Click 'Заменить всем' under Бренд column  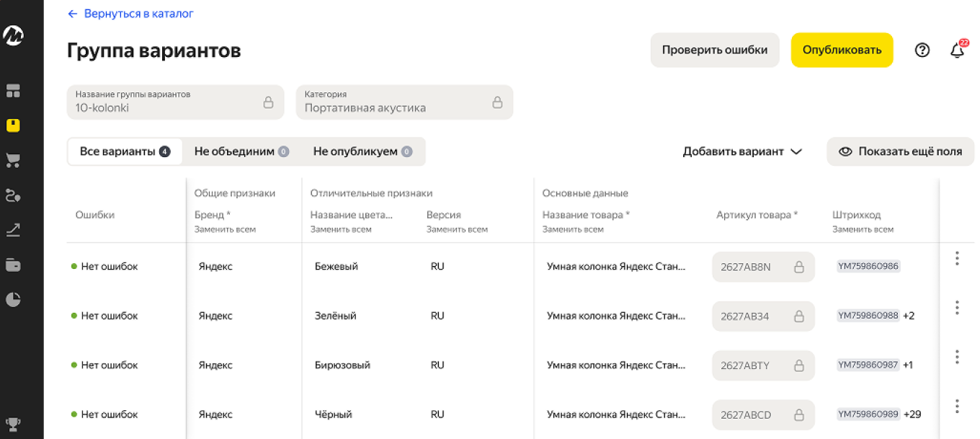(225, 229)
